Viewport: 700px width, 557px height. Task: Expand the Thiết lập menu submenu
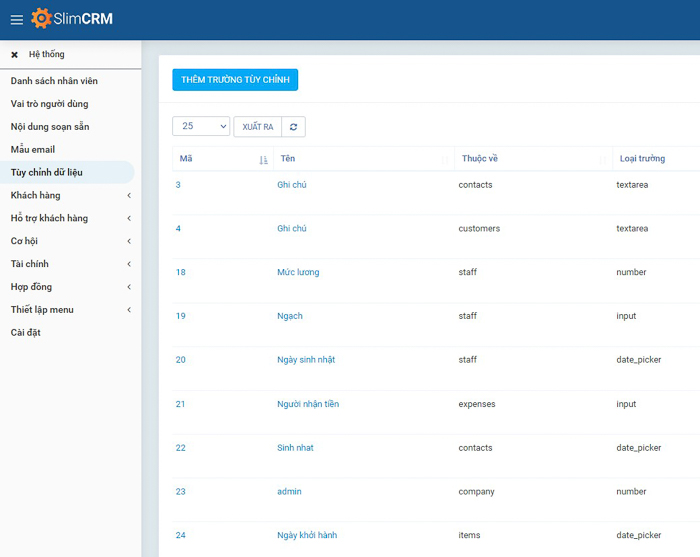pos(129,310)
